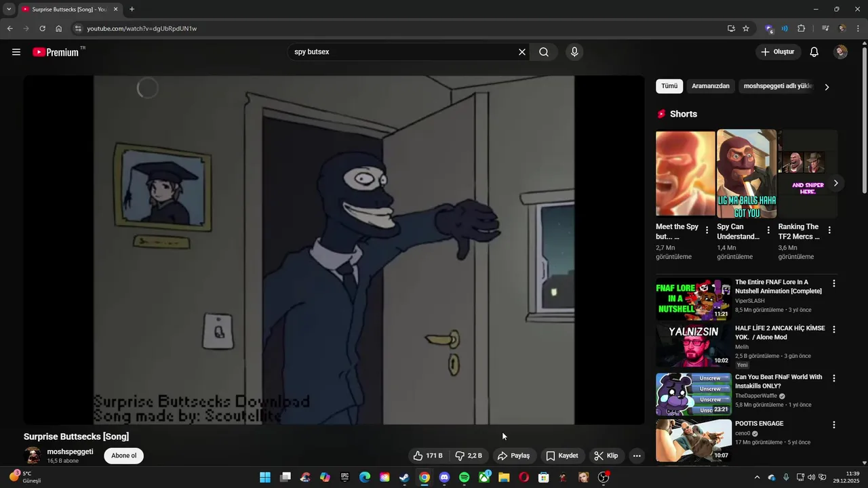Install app icon in address bar
Image resolution: width=868 pixels, height=488 pixels.
point(731,28)
